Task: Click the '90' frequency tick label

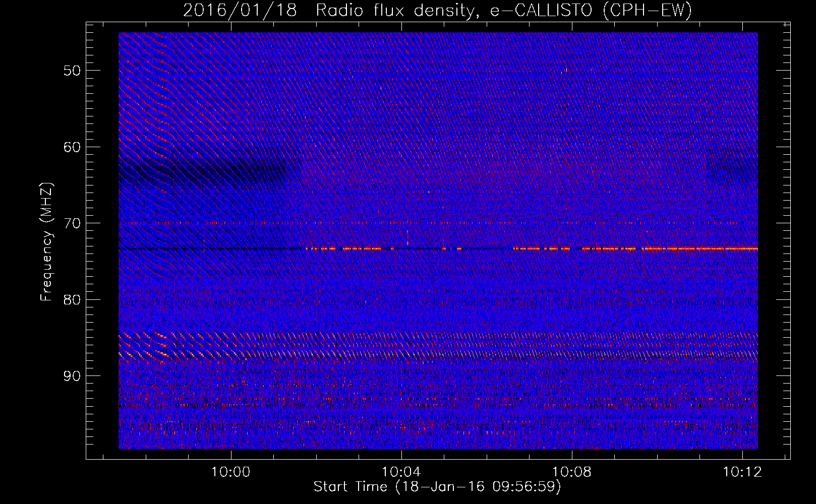Action: (72, 376)
